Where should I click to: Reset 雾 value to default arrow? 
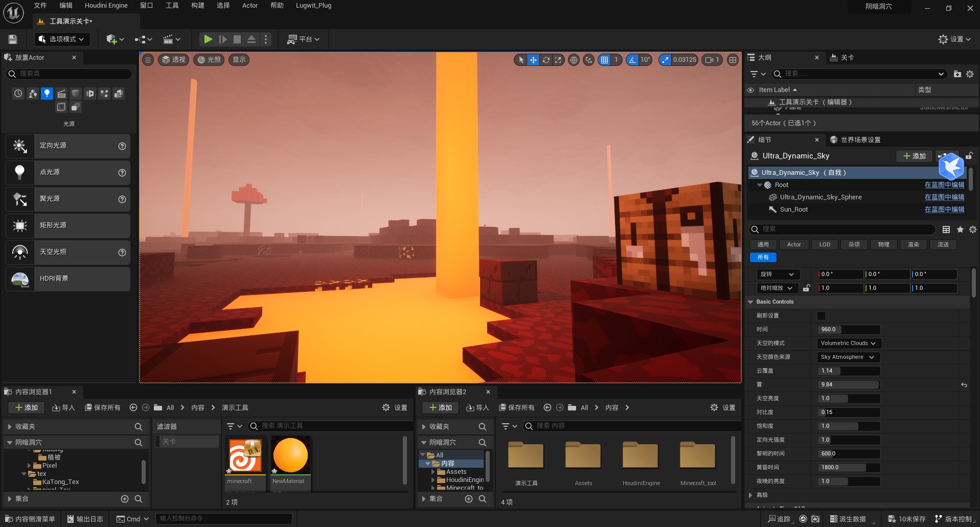tap(964, 385)
